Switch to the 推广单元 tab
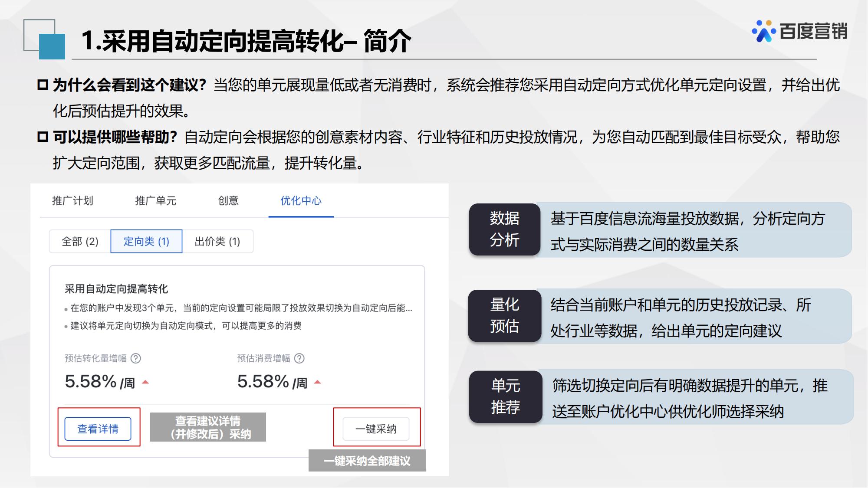Image resolution: width=868 pixels, height=488 pixels. coord(155,201)
